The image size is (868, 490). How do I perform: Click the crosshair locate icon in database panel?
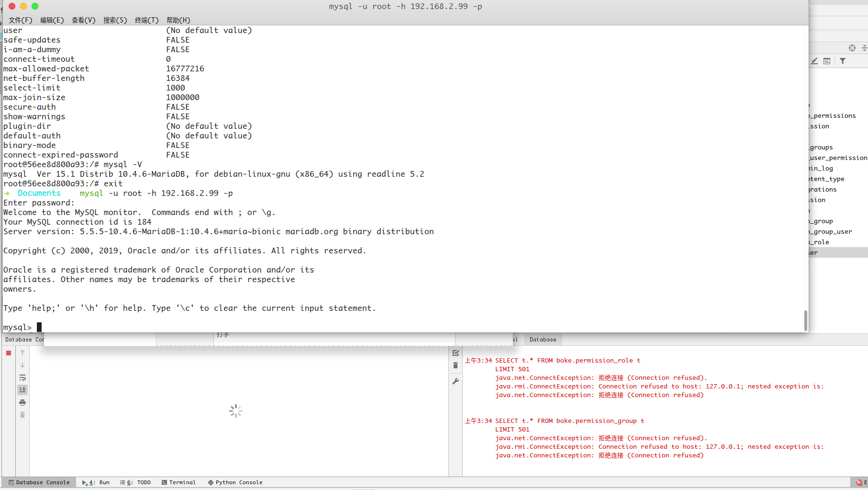point(852,48)
